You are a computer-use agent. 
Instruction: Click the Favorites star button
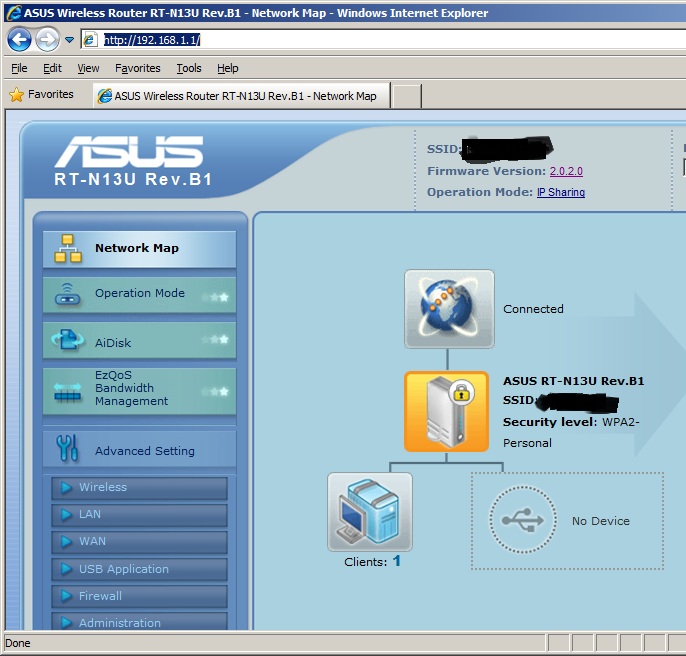[x=41, y=94]
